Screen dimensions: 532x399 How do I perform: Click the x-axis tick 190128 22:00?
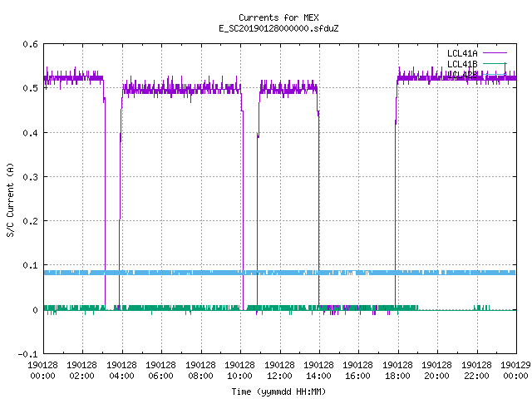[x=476, y=371]
